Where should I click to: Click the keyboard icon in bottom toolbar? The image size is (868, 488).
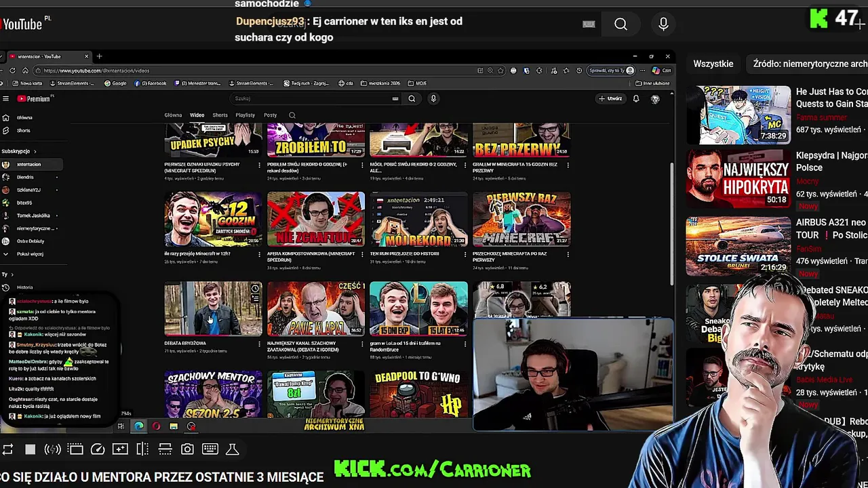(x=210, y=449)
